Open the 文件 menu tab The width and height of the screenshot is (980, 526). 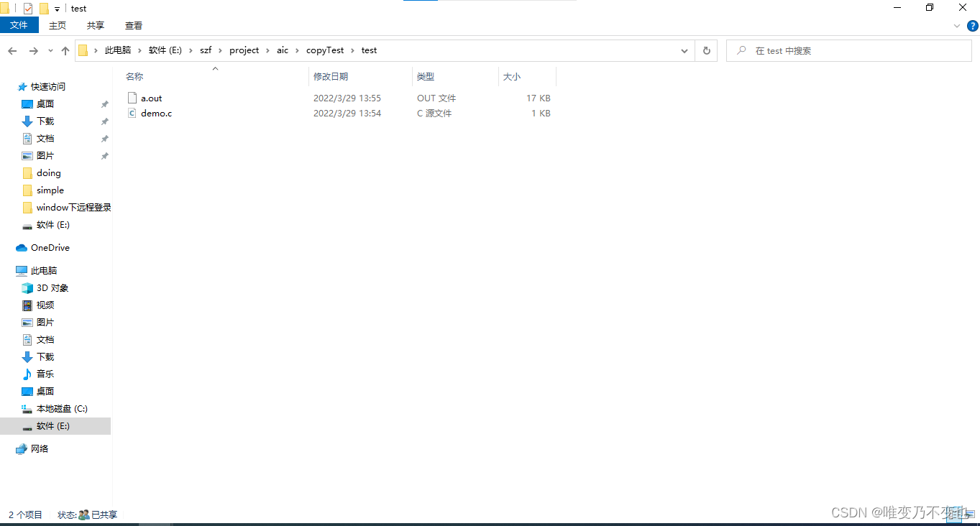[x=19, y=25]
